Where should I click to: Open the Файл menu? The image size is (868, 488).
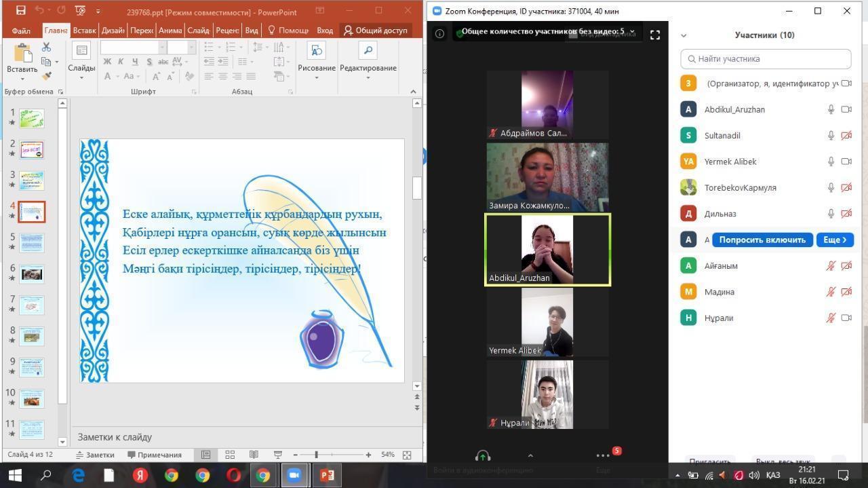(21, 31)
